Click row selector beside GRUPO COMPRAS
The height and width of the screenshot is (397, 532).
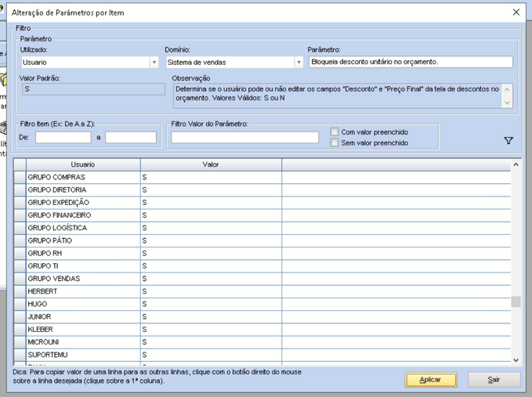(x=20, y=177)
